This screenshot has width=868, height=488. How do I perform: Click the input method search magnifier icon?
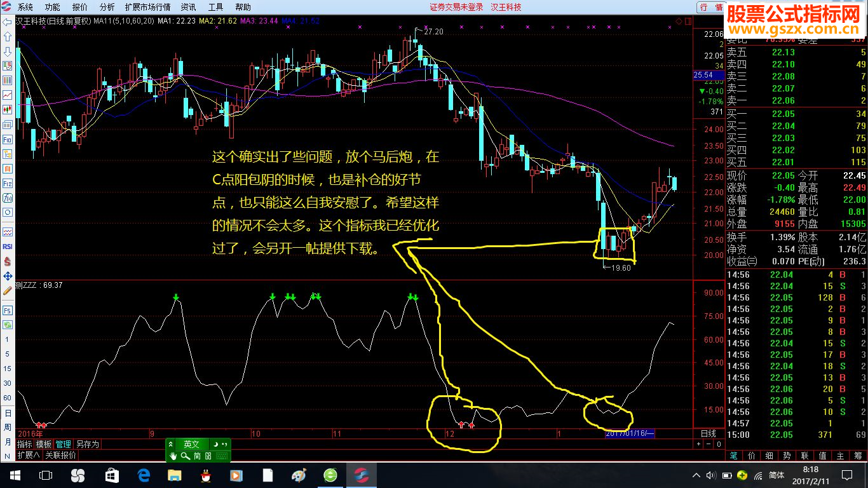(185, 456)
